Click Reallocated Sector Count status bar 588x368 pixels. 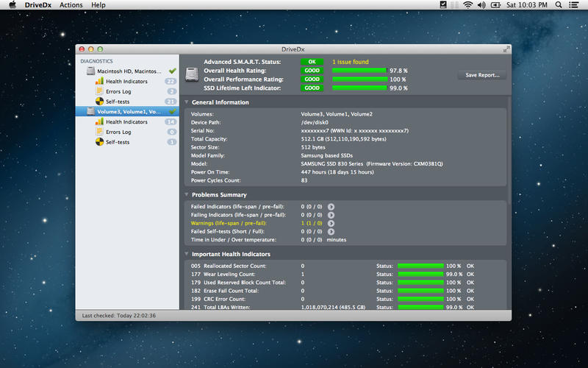point(420,266)
